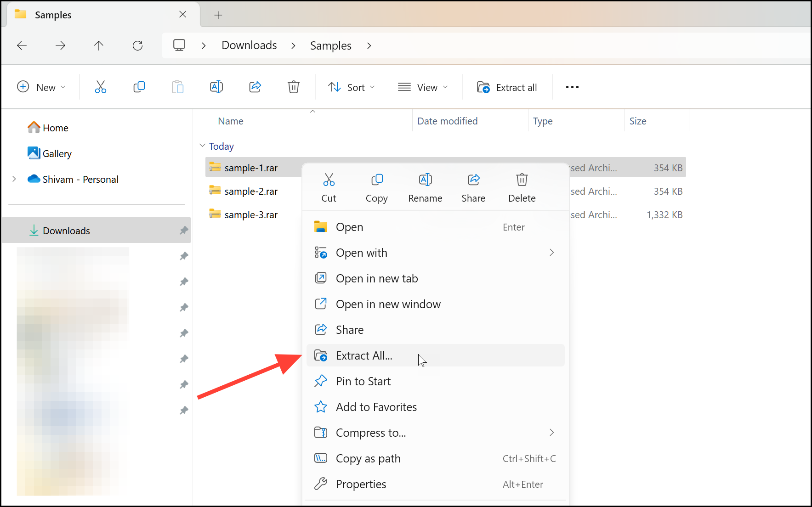Click the Copy icon in the toolbar
812x507 pixels.
[139, 87]
